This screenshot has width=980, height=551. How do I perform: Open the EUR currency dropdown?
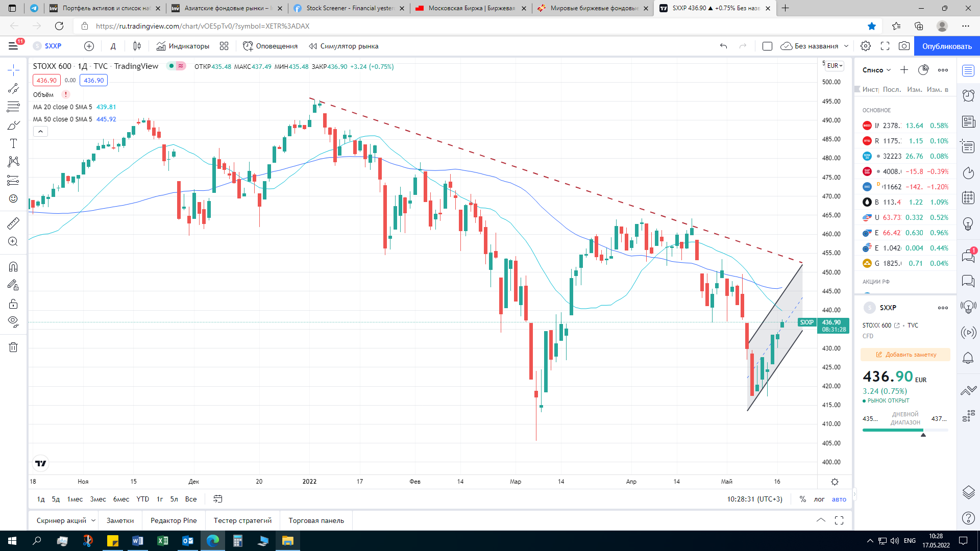tap(835, 66)
